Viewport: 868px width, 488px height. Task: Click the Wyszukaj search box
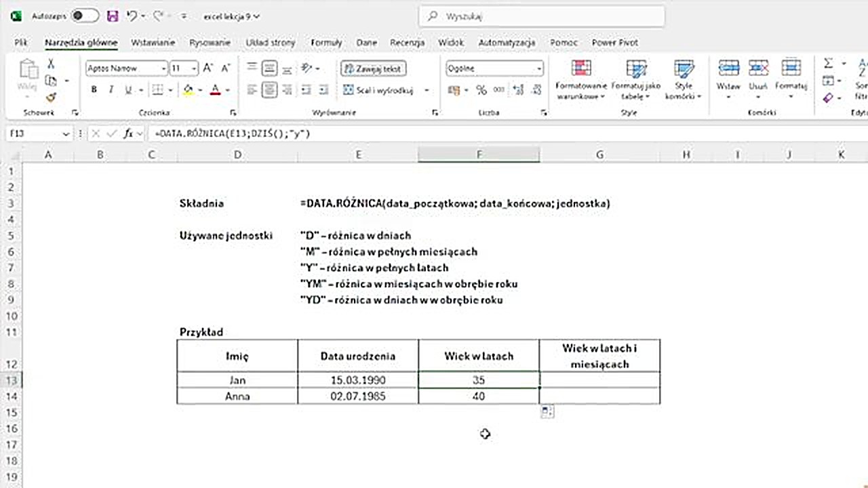(542, 16)
